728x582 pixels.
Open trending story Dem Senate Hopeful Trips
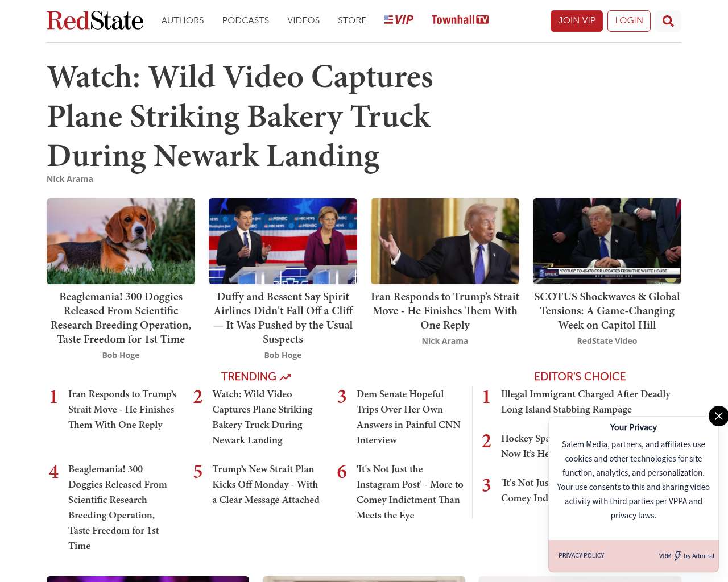click(408, 417)
